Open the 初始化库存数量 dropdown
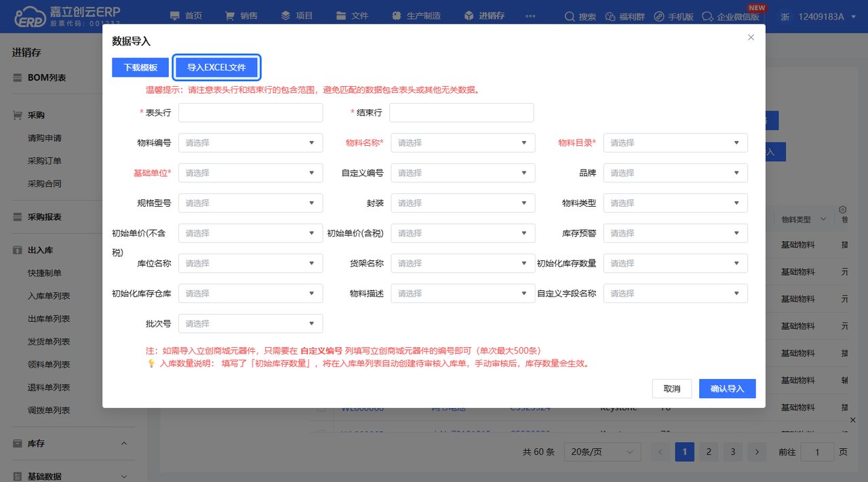Image resolution: width=868 pixels, height=482 pixels. pyautogui.click(x=675, y=263)
